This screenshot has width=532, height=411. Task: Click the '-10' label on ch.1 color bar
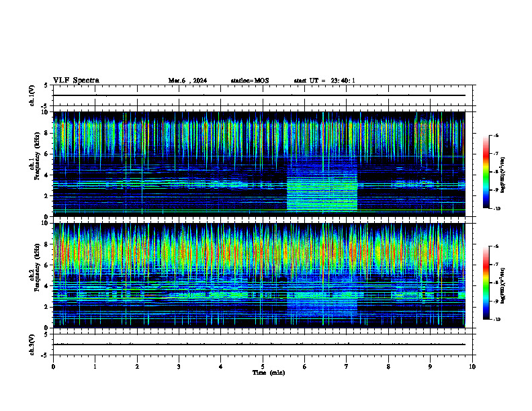[496, 209]
